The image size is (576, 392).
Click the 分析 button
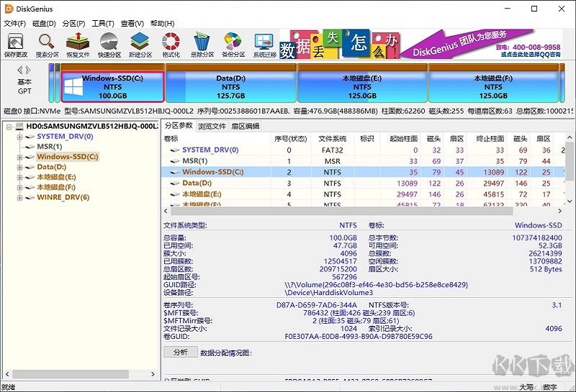pyautogui.click(x=181, y=352)
